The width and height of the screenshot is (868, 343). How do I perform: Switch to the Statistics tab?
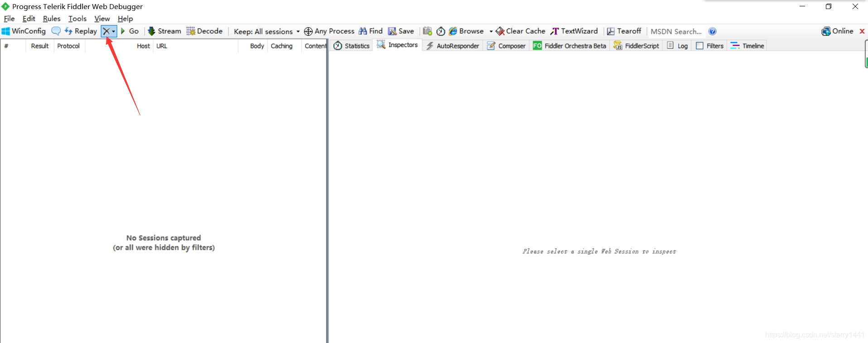tap(352, 46)
